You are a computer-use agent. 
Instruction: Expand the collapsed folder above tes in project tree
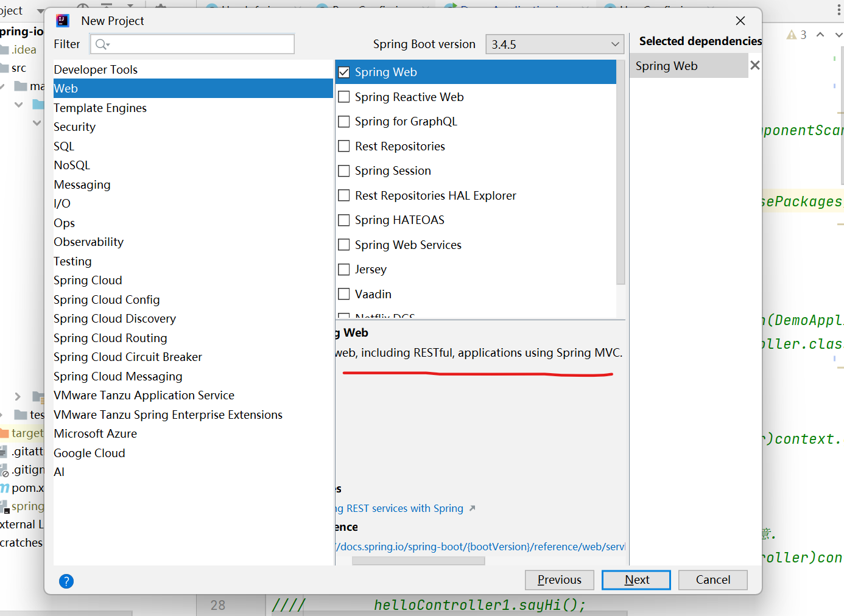point(18,396)
